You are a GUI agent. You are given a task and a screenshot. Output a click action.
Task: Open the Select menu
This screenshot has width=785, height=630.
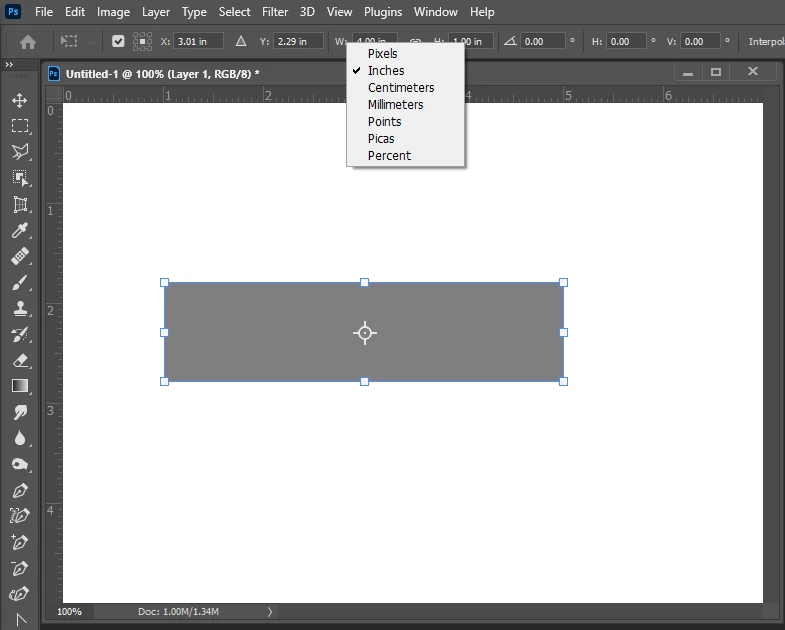[234, 12]
